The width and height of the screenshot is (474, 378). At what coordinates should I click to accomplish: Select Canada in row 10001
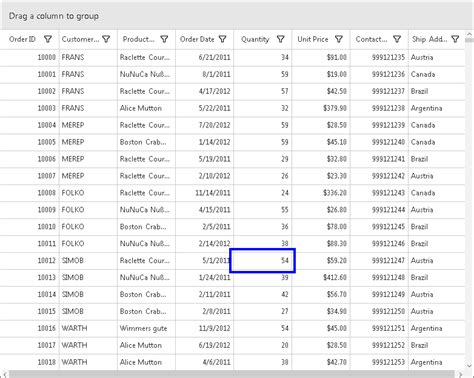pyautogui.click(x=437, y=74)
